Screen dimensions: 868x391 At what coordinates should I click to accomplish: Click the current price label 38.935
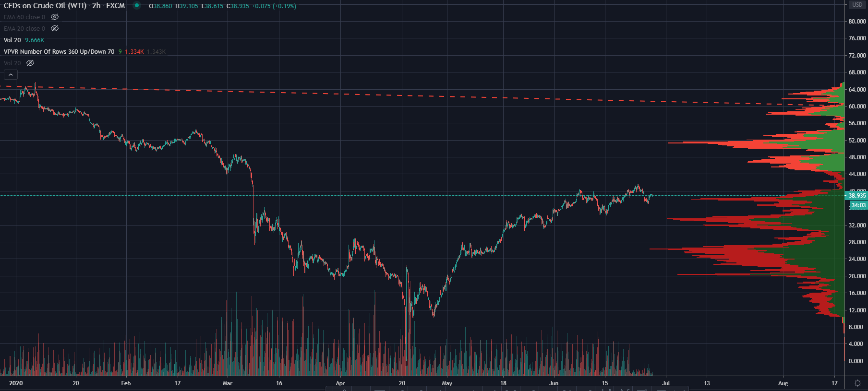coord(857,196)
